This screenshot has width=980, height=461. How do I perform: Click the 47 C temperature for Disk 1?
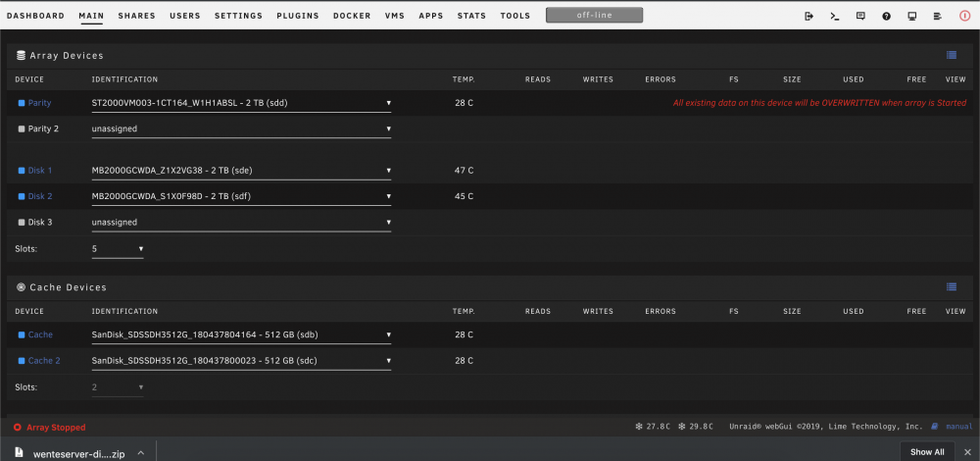click(464, 170)
